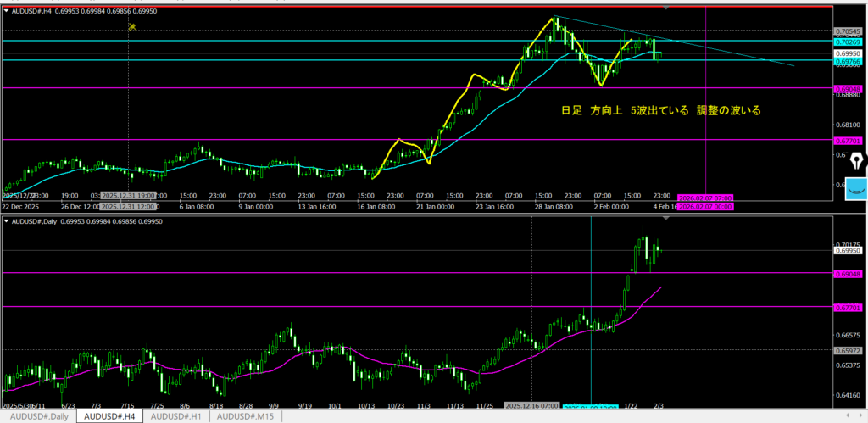Click the yellow cross marker on H4 chart
This screenshot has height=423, width=868.
coord(132,27)
